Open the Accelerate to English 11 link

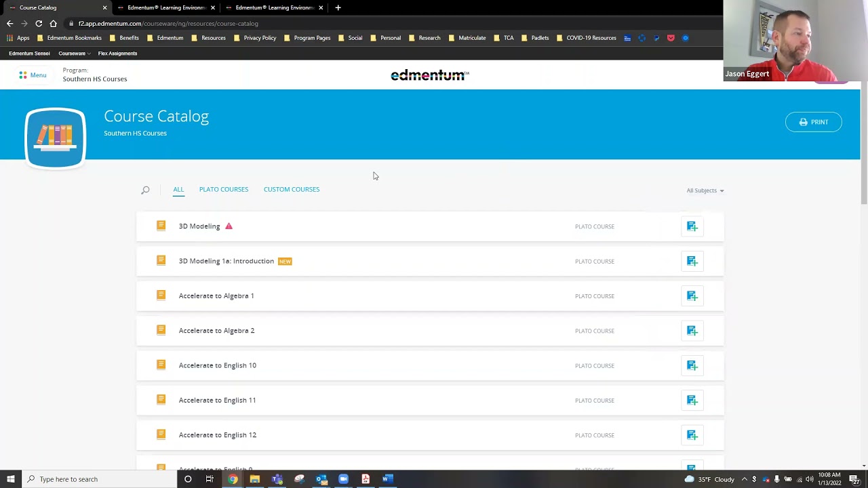click(x=218, y=400)
